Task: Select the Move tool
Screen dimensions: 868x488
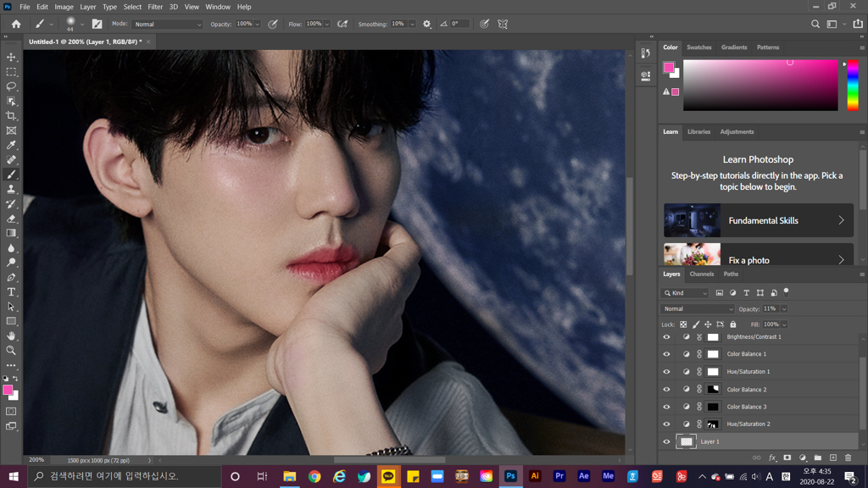Action: [11, 57]
